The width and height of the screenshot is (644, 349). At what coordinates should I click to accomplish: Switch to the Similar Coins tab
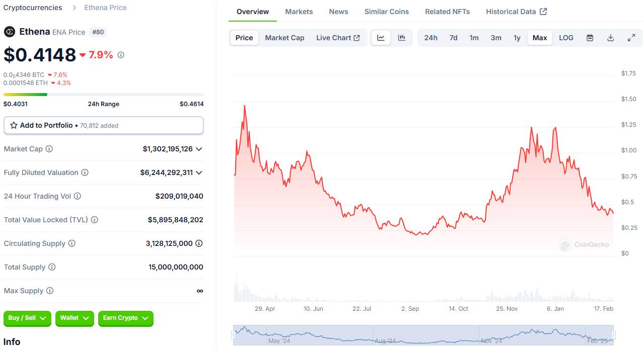[387, 12]
